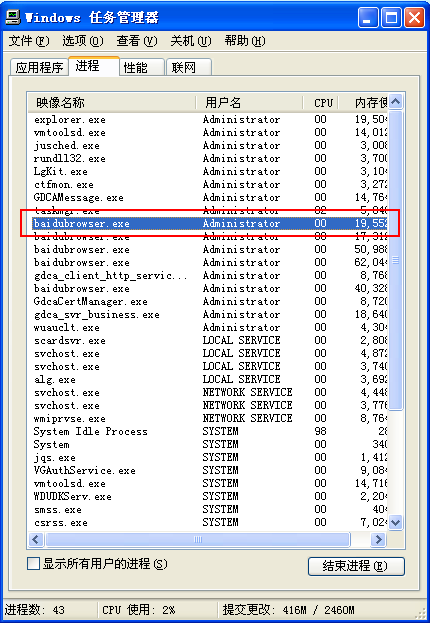Select the LgKit.exe process
The height and width of the screenshot is (623, 430).
click(x=208, y=171)
